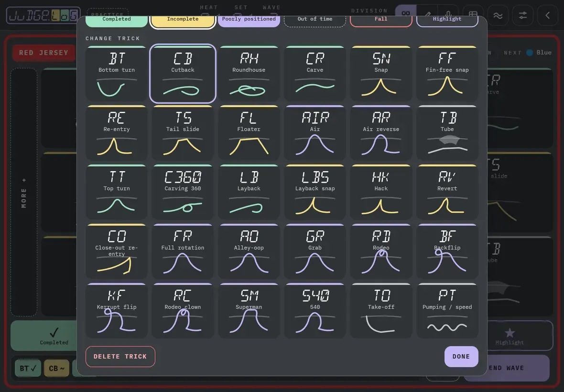Select the Take-off trick tile
Viewport: 564px width, 392px height.
(x=381, y=311)
